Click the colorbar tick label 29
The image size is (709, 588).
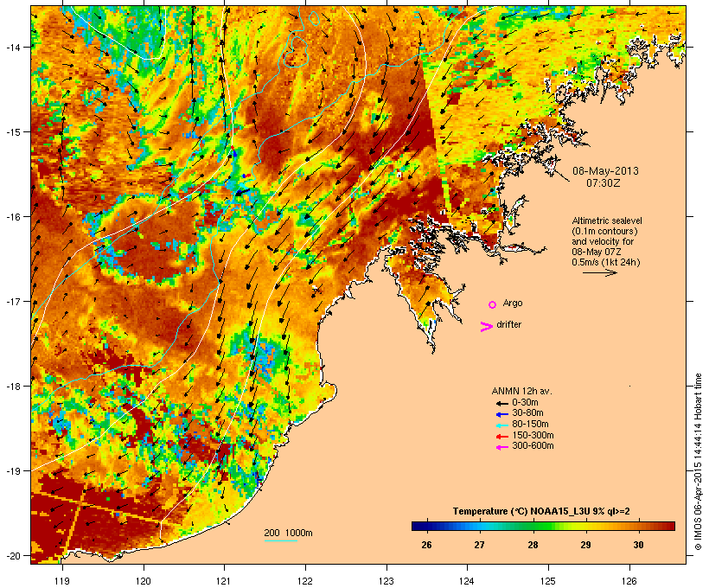585,545
